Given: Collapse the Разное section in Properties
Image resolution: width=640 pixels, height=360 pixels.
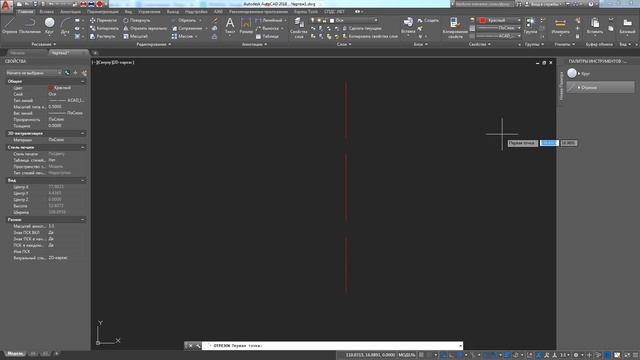Looking at the screenshot, I should point(82,220).
